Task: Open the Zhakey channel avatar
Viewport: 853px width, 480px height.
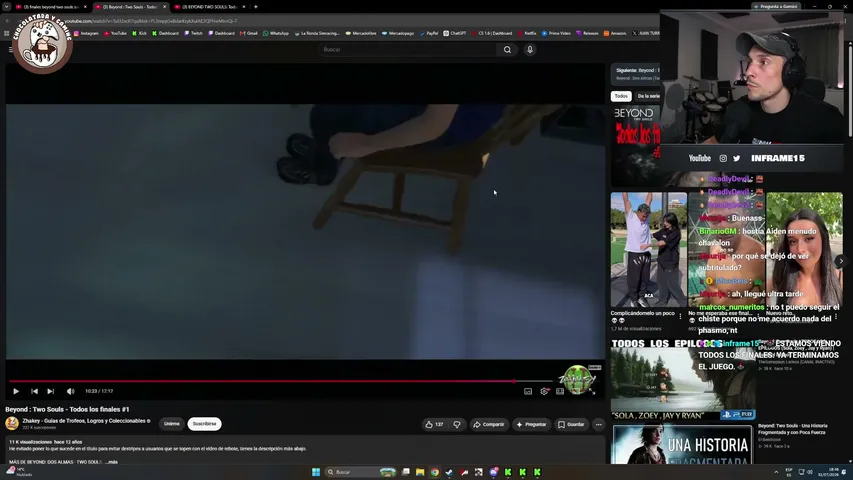Action: click(x=12, y=423)
